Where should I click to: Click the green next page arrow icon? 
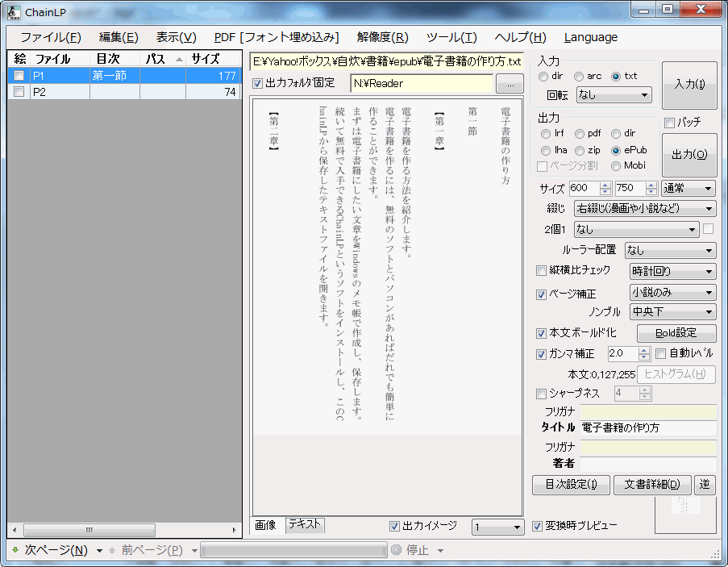(x=15, y=550)
